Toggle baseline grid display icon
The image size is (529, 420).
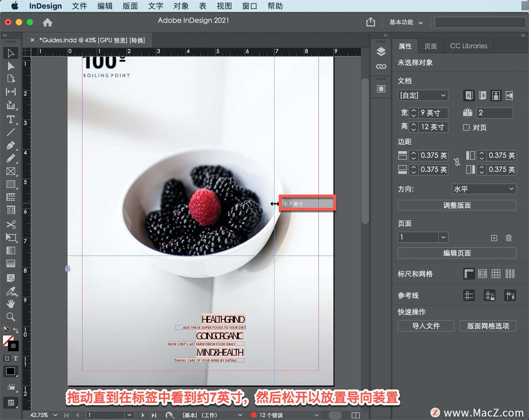click(482, 274)
